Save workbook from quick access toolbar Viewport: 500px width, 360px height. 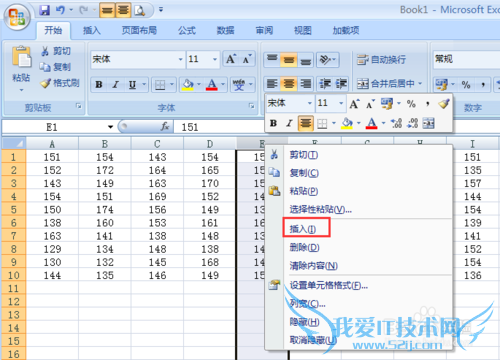(x=44, y=10)
